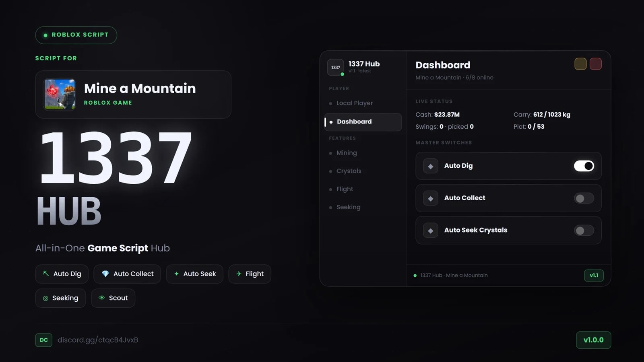Click the sparkle icon in Auto Seek chip
Screen dimensions: 644x362
(x=176, y=274)
